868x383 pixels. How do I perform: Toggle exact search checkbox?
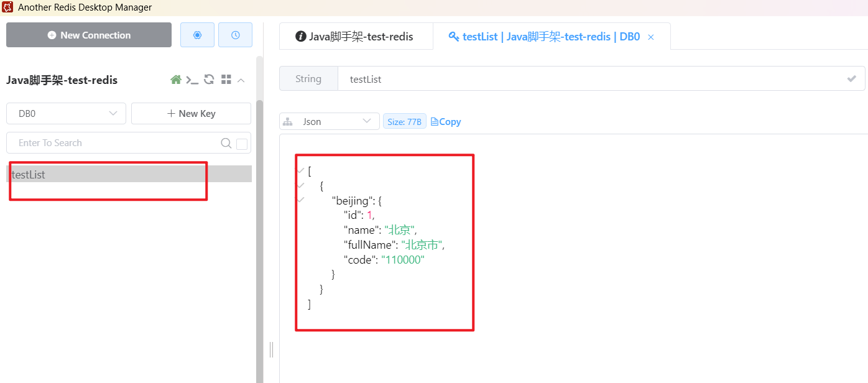[x=242, y=144]
